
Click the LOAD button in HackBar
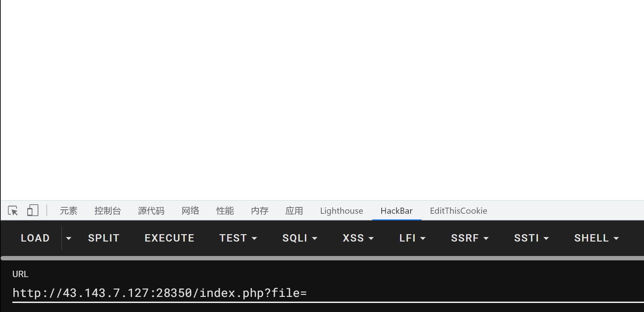coord(35,238)
